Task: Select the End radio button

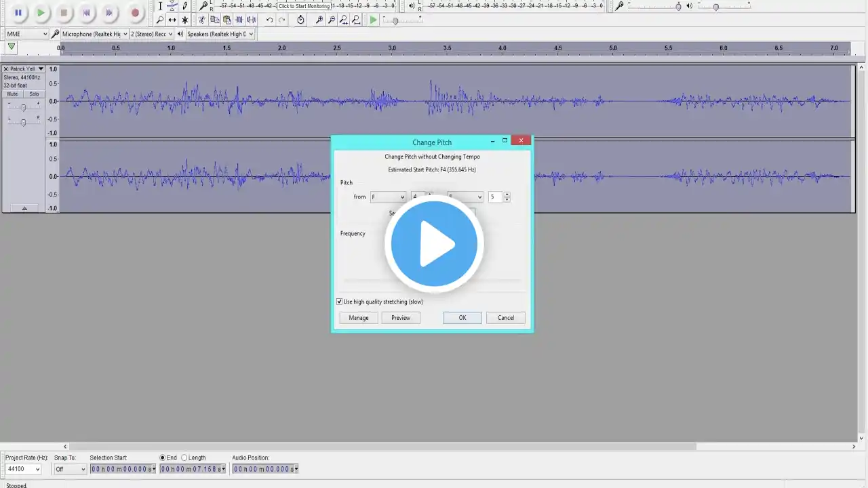Action: tap(163, 457)
